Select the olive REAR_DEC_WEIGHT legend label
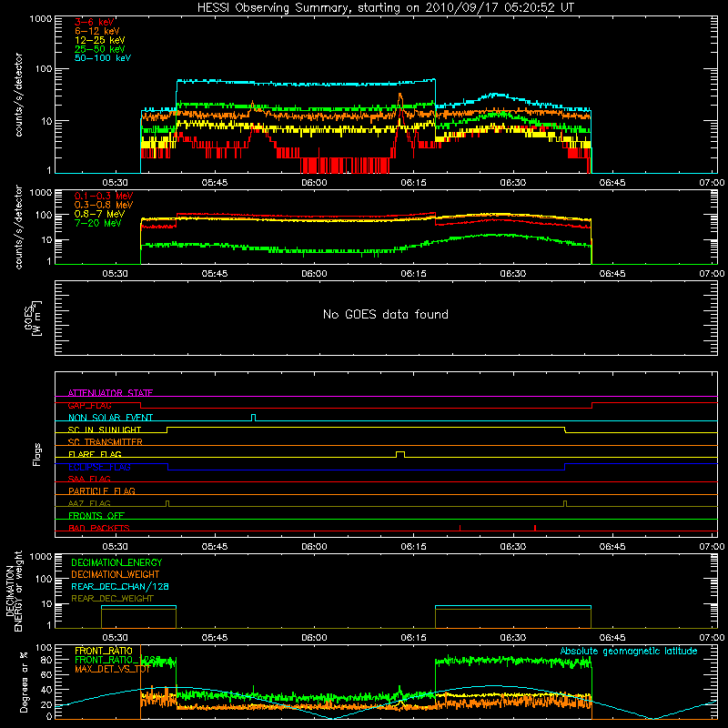The height and width of the screenshot is (728, 728). point(112,599)
